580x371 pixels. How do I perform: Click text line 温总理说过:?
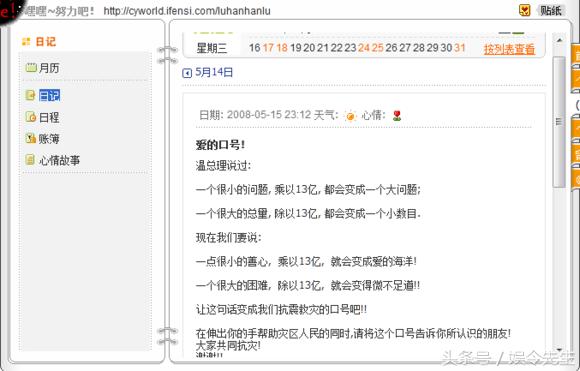tap(223, 166)
